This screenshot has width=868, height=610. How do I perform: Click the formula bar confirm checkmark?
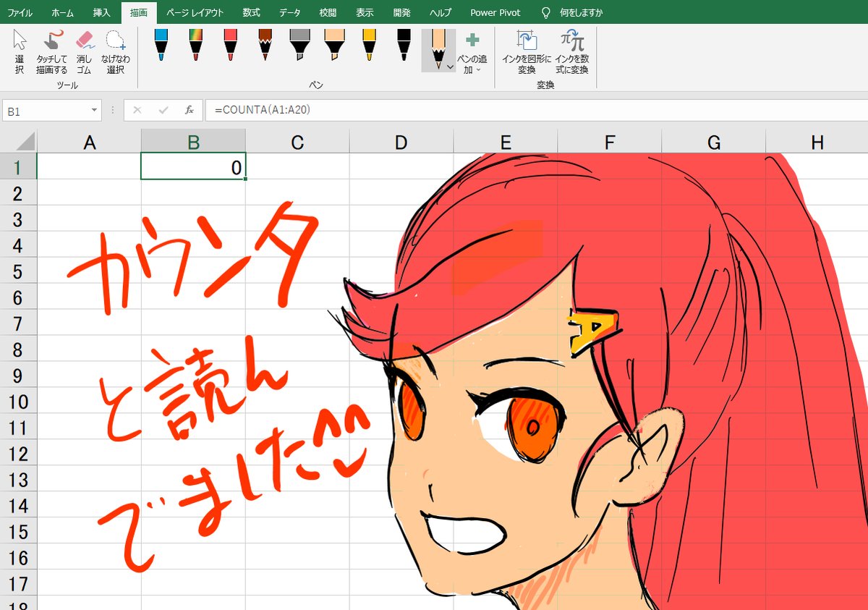tap(163, 111)
